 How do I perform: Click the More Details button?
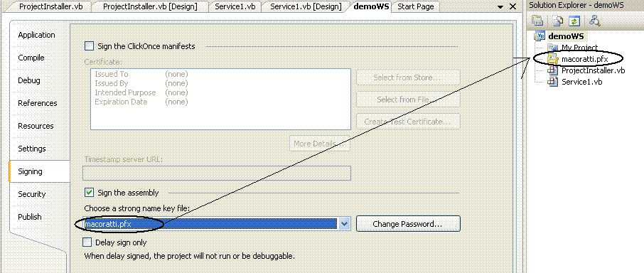tap(320, 144)
